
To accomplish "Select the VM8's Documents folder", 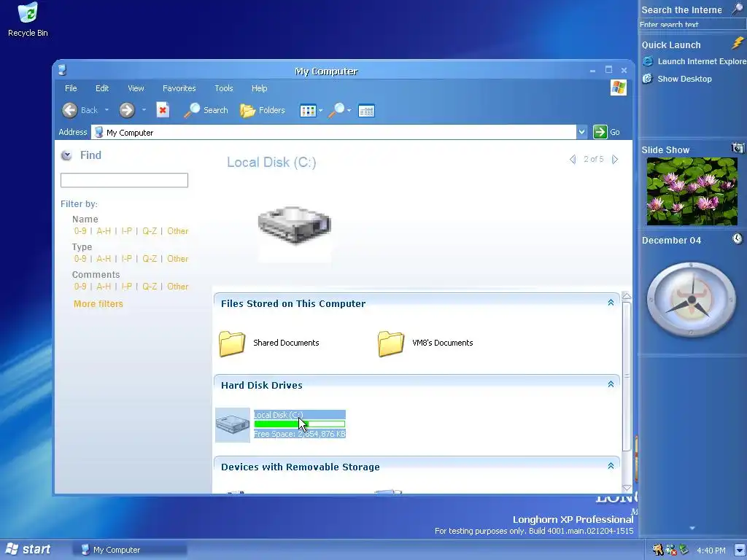I will (425, 343).
